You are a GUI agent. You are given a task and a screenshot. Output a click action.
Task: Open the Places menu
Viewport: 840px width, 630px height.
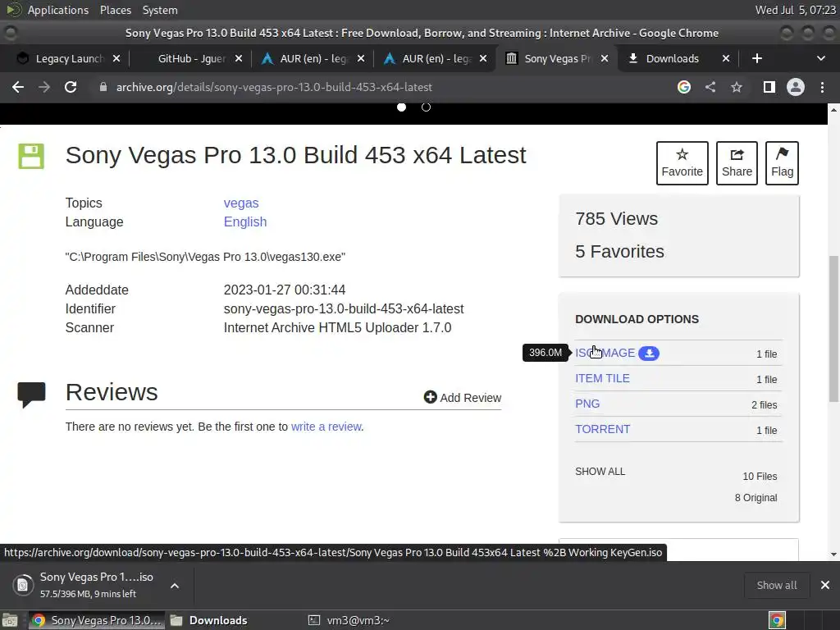pyautogui.click(x=115, y=10)
